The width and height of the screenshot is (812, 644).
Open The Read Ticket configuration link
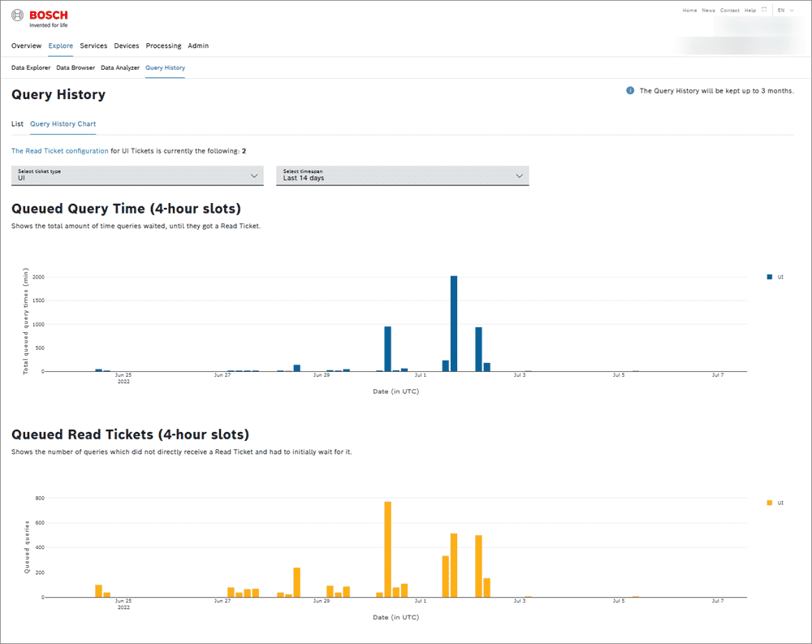coord(60,151)
